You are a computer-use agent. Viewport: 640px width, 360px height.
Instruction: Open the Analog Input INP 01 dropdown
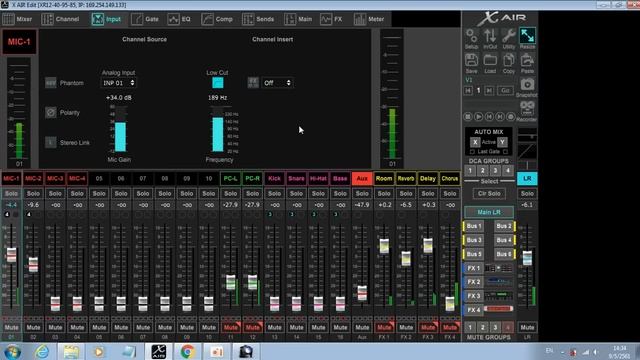[x=118, y=83]
